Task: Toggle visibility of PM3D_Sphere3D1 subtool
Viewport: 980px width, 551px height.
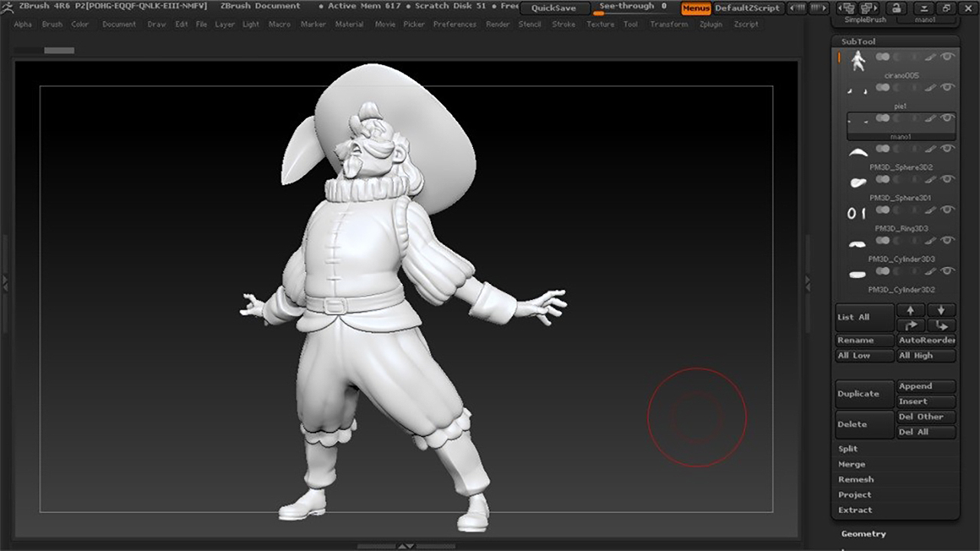Action: [x=948, y=179]
